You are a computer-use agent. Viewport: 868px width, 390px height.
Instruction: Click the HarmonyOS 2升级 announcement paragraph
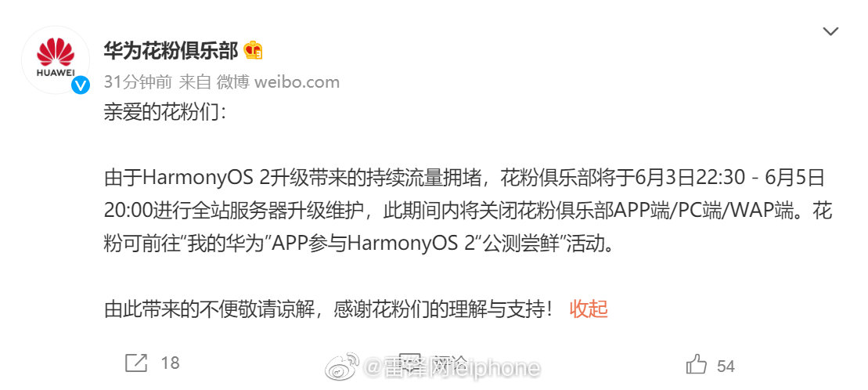point(468,211)
